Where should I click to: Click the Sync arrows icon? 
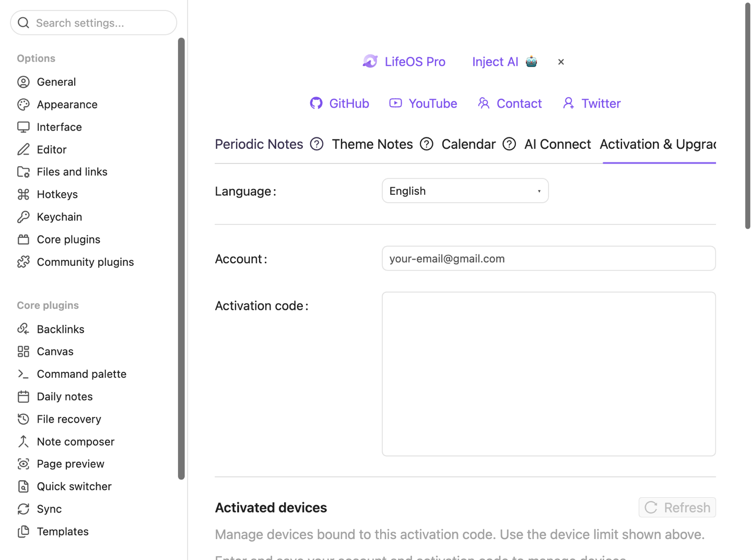point(23,509)
